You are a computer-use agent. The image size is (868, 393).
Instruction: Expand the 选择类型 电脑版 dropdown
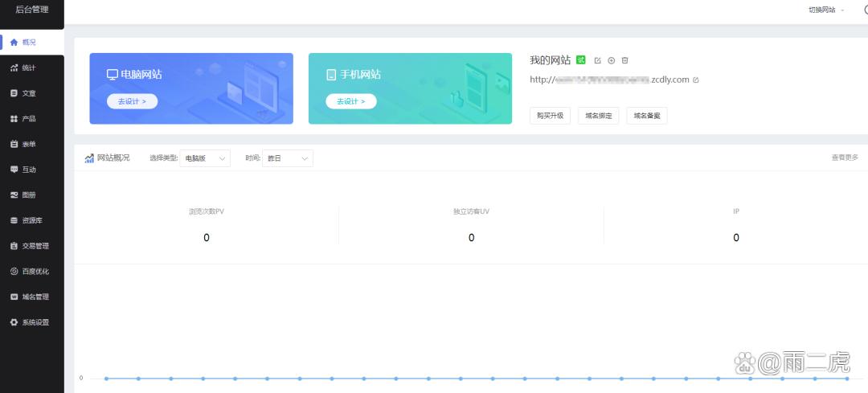pyautogui.click(x=205, y=158)
